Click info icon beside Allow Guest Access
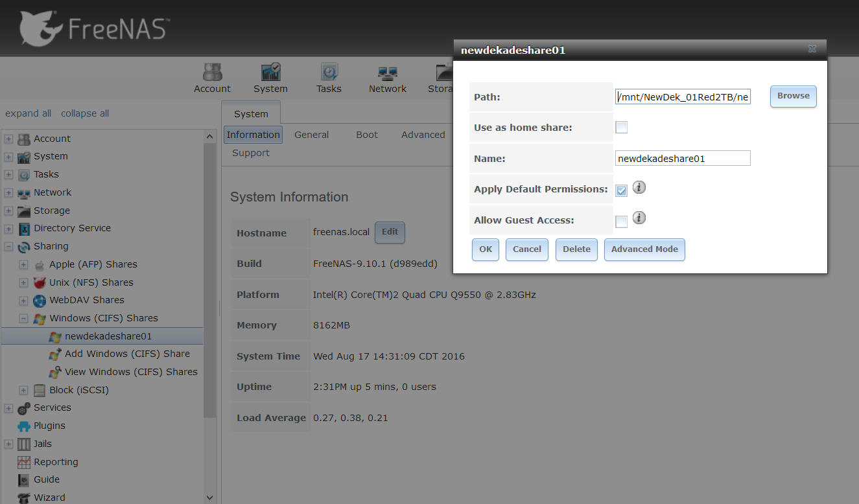 pos(639,218)
